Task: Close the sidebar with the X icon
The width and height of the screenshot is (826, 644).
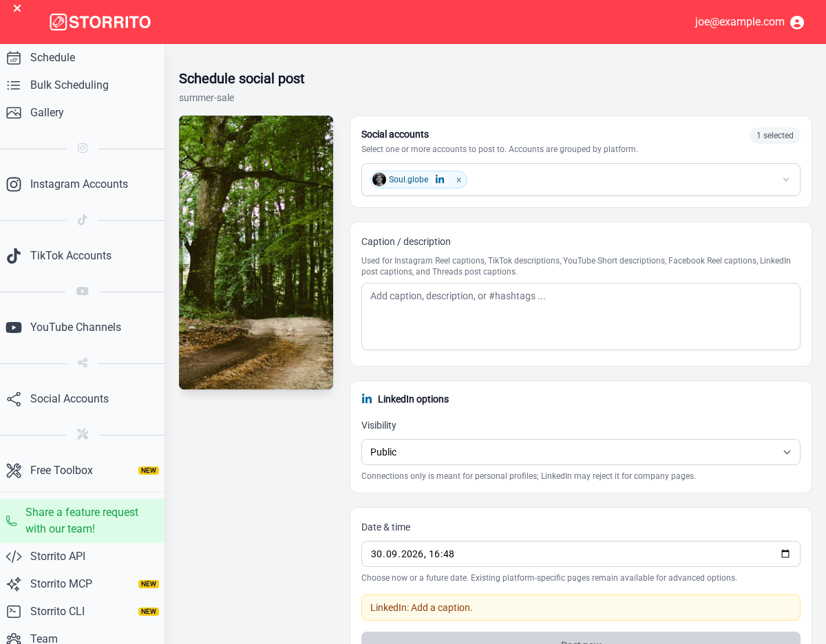Action: 17,8
